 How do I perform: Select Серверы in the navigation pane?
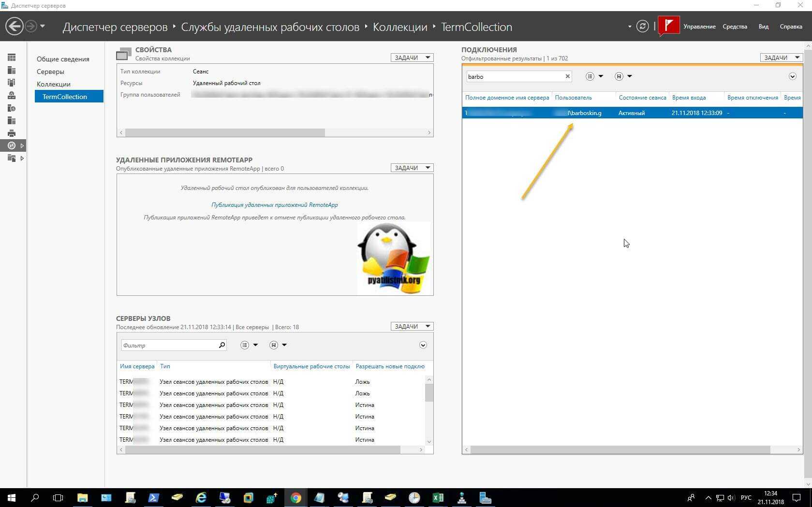coord(50,72)
